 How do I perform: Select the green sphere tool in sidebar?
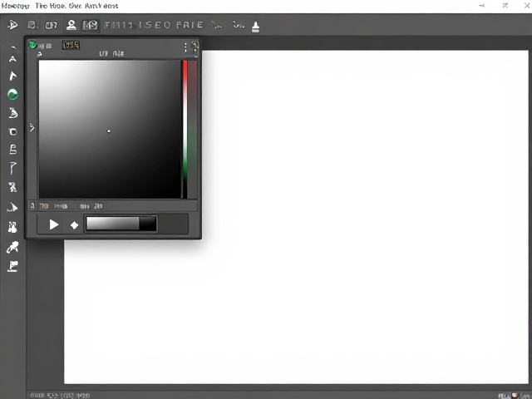coord(12,94)
